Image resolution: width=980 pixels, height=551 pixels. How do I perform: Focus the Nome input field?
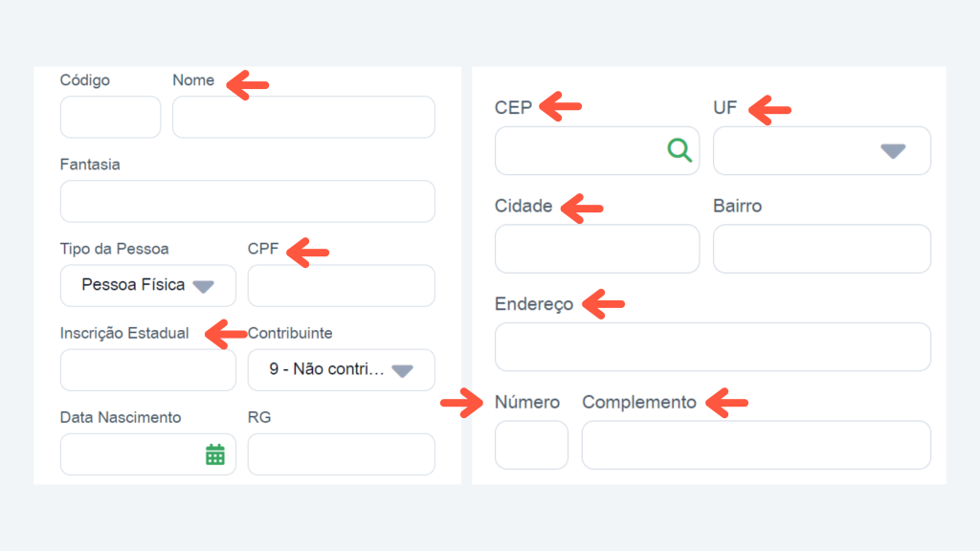(x=303, y=117)
